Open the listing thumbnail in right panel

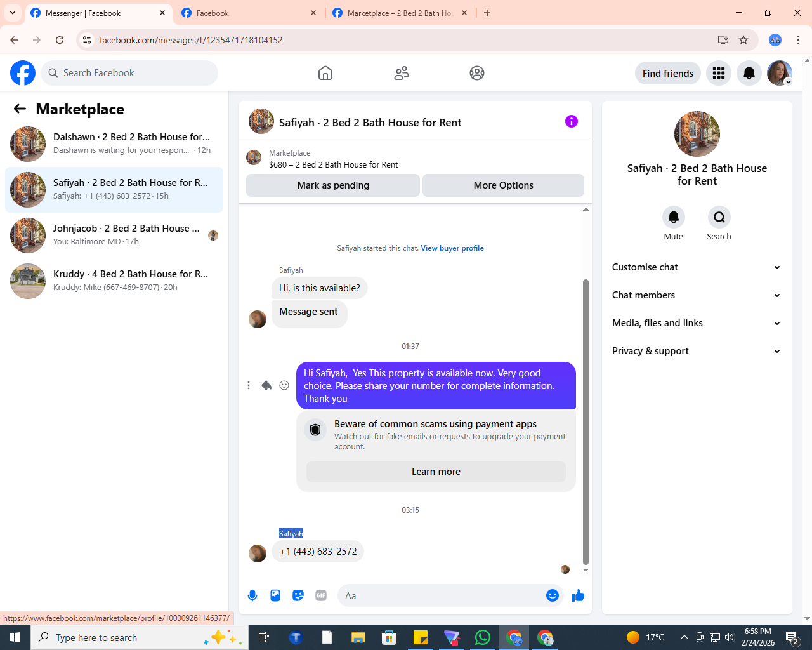click(x=697, y=134)
